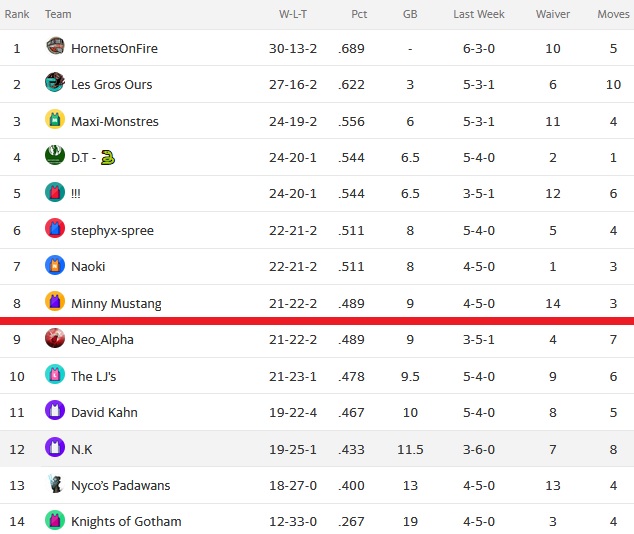634x534 pixels.
Task: Sort table by W-L-T column header
Action: pos(293,14)
